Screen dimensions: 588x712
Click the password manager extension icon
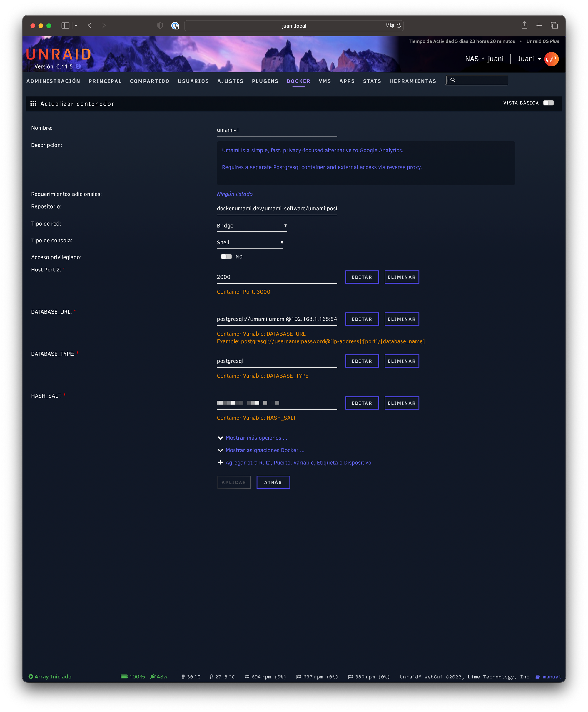pos(175,26)
